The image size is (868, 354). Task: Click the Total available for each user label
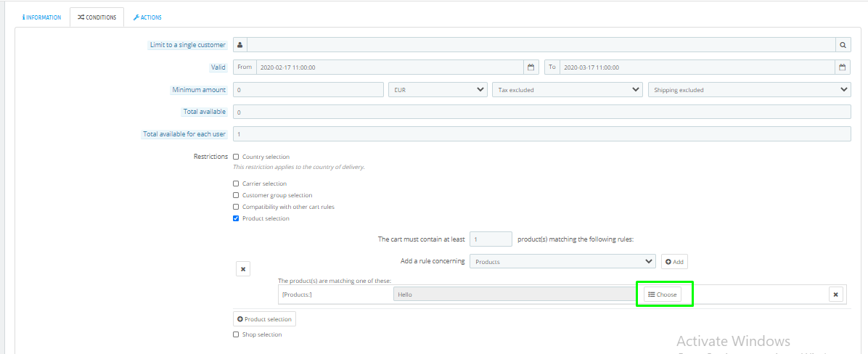click(184, 134)
